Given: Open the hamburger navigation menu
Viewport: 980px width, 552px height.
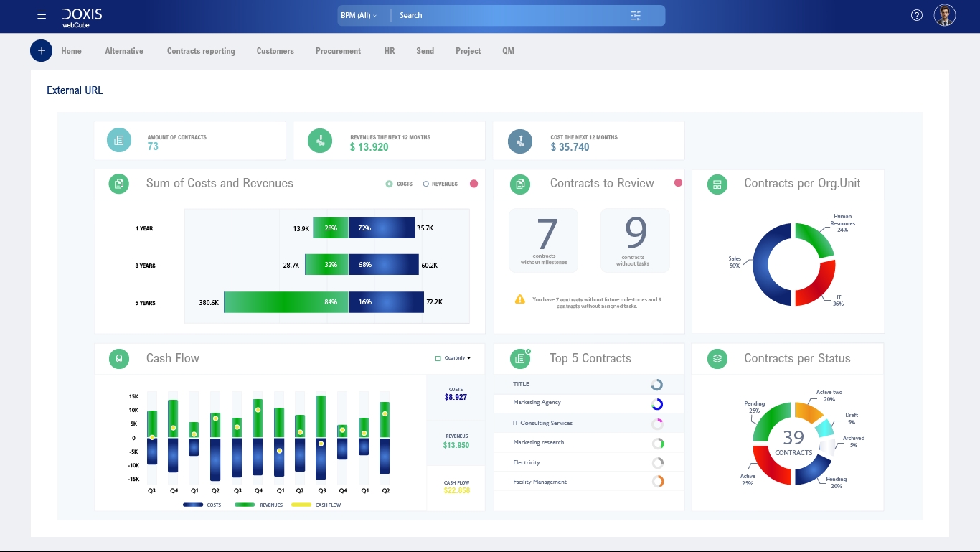Looking at the screenshot, I should coord(41,14).
